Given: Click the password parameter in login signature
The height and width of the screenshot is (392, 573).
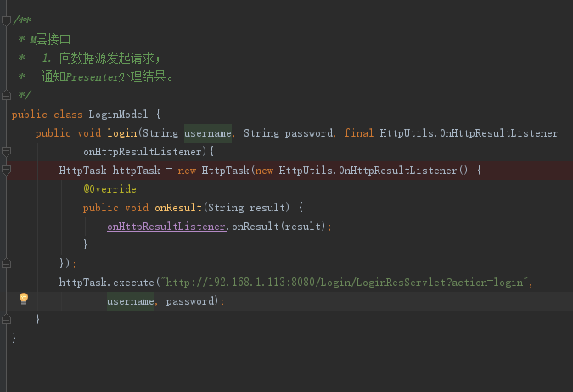Looking at the screenshot, I should click(x=308, y=133).
